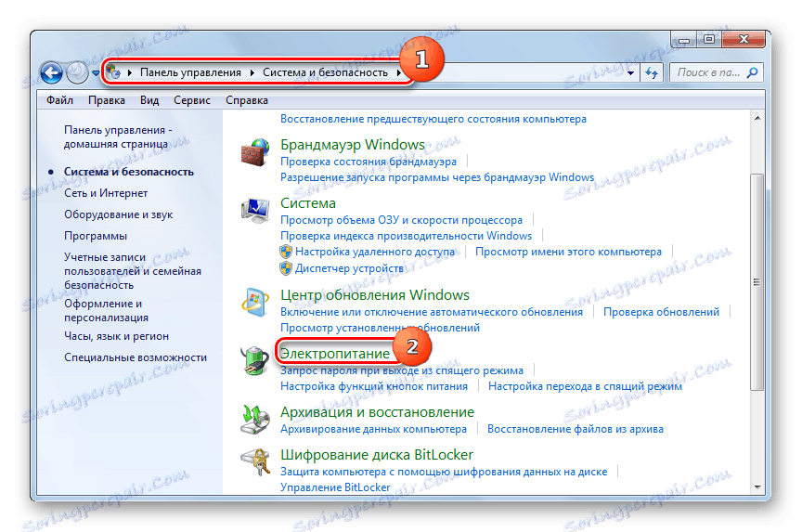Open Шифрование диска BitLocker heading
The width and height of the screenshot is (802, 532).
point(377,455)
